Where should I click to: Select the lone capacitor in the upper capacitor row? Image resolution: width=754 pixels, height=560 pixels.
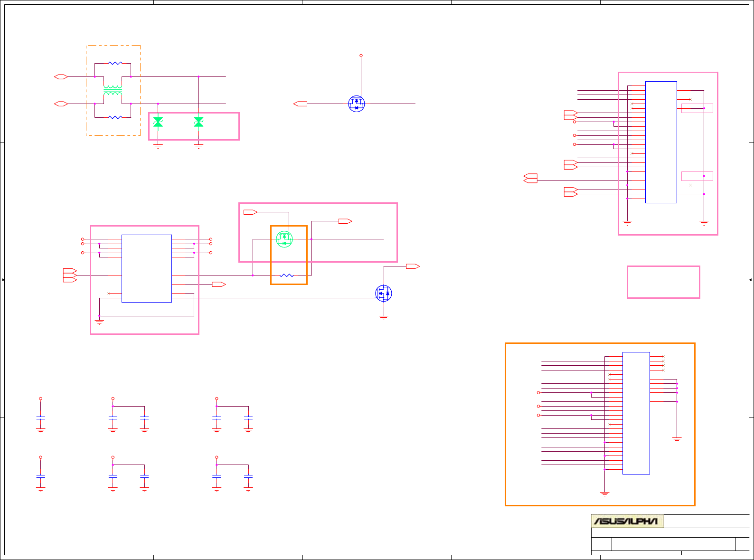[x=41, y=418]
